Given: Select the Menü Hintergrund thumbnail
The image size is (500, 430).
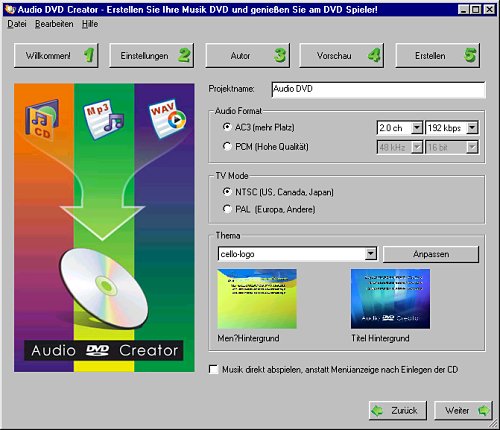Looking at the screenshot, I should pos(257,299).
